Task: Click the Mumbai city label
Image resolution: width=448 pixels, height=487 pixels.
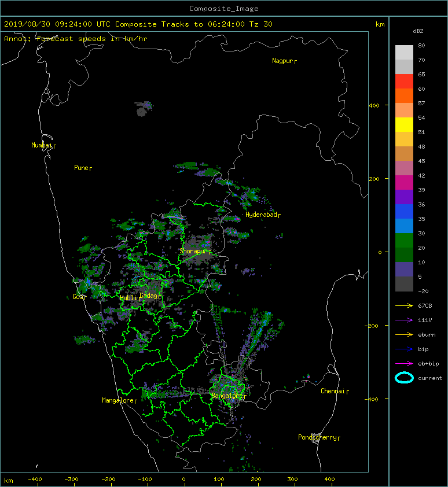Action: [x=42, y=145]
